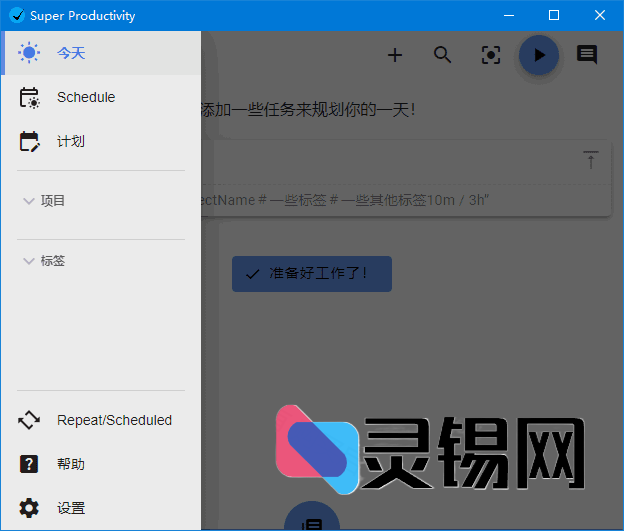The width and height of the screenshot is (624, 531).
Task: Open the 今天 (Today) view
Action: click(101, 53)
